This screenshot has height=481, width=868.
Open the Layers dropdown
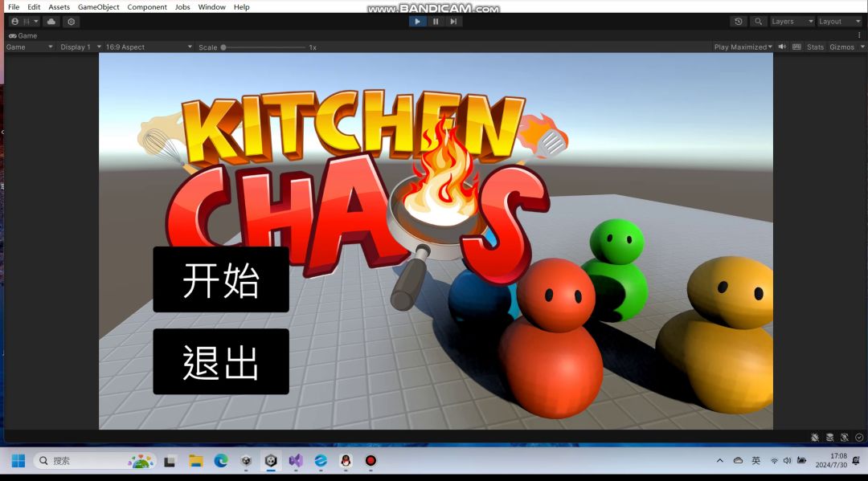click(x=792, y=22)
